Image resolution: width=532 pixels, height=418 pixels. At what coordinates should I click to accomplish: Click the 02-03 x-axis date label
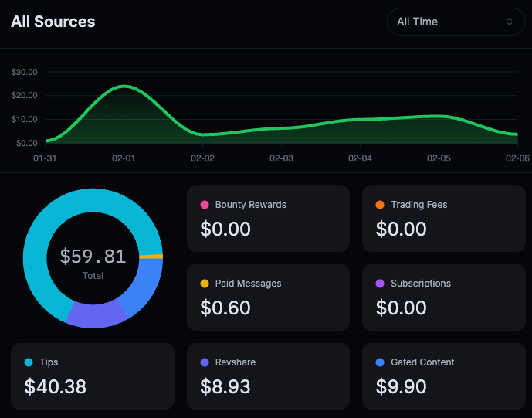click(x=281, y=158)
